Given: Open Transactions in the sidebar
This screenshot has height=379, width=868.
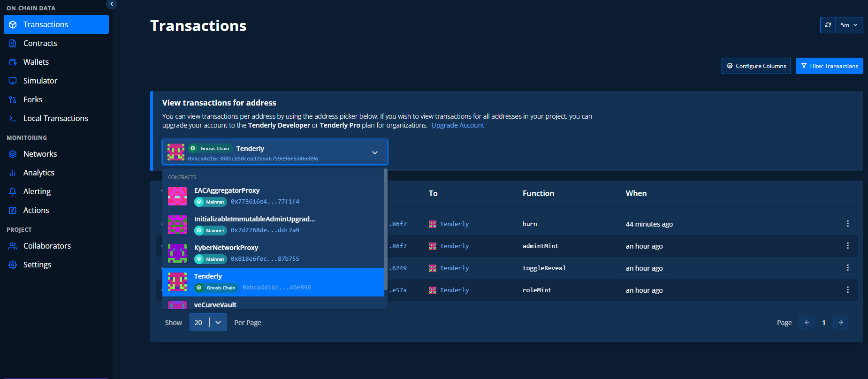Looking at the screenshot, I should pyautogui.click(x=56, y=24).
